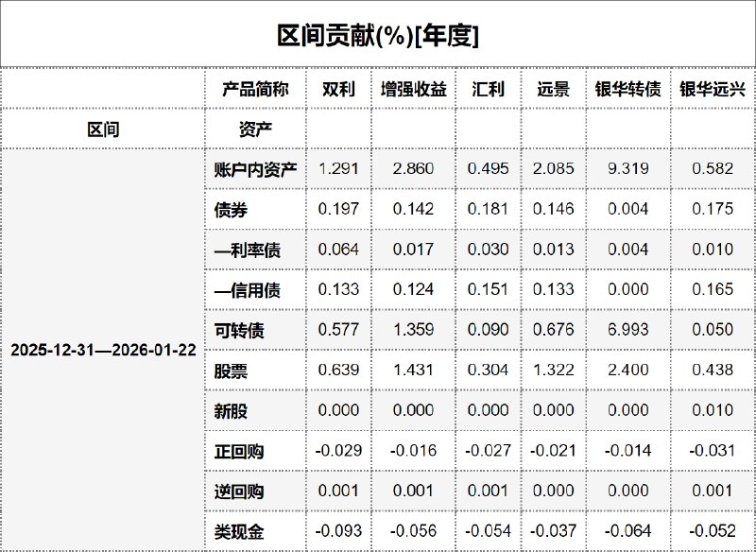Select the 正回购 value -0.029 under 双利

(x=338, y=451)
